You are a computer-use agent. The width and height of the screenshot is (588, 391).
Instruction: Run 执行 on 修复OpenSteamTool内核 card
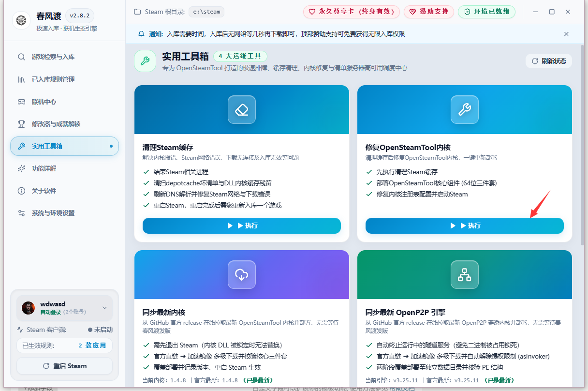coord(464,226)
